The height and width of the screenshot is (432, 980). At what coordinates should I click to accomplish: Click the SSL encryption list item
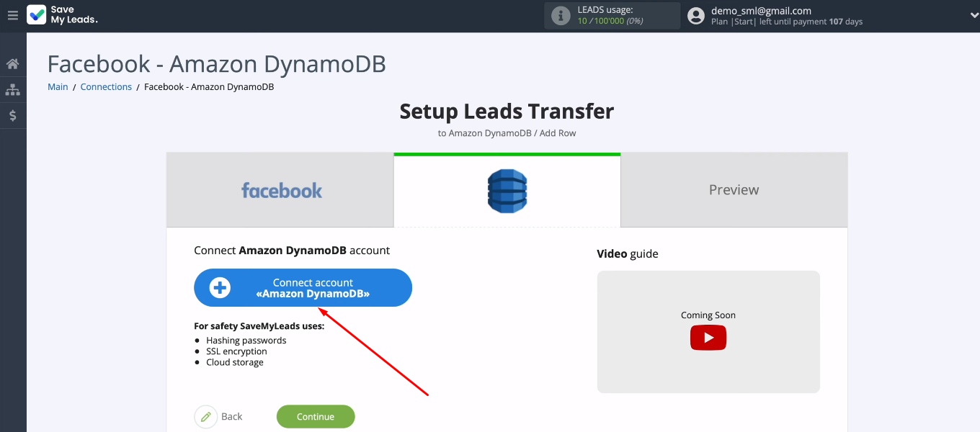pos(236,351)
